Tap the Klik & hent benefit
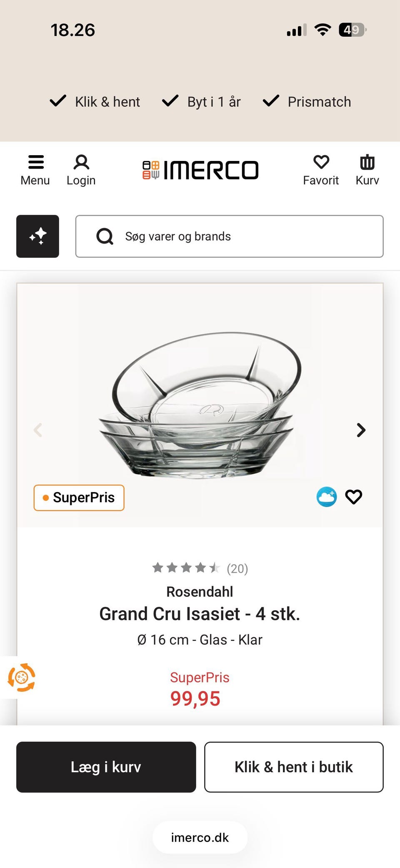Image resolution: width=400 pixels, height=868 pixels. [x=95, y=102]
